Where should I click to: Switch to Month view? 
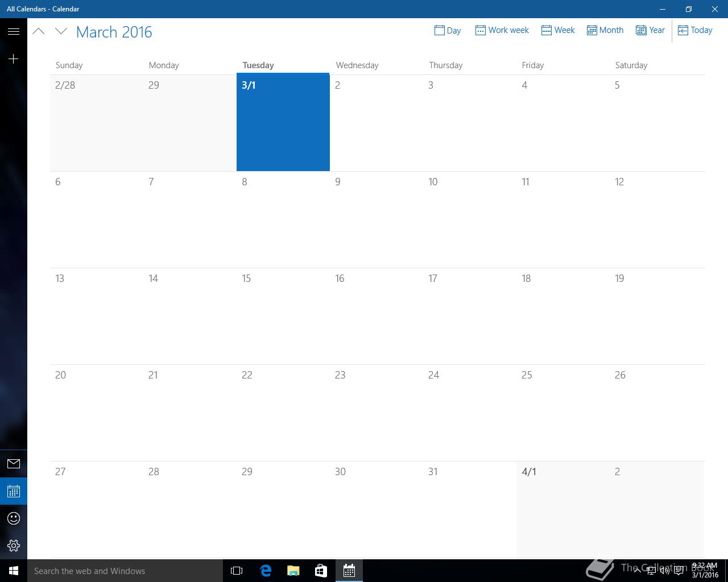click(605, 30)
